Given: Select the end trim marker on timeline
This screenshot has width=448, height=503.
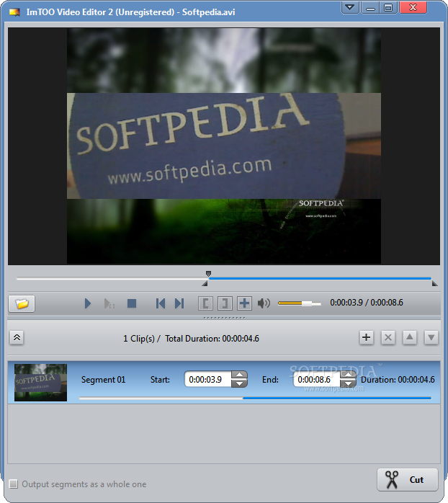Looking at the screenshot, I should 434,284.
